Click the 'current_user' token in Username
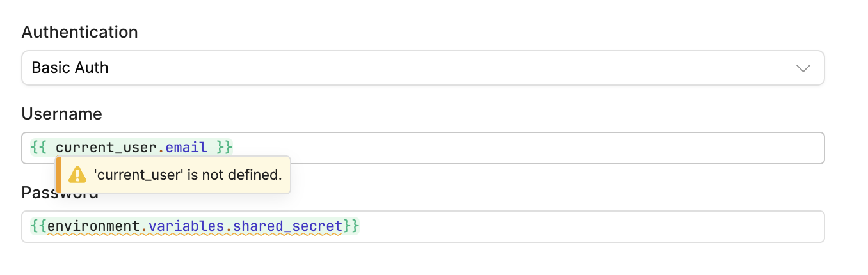 click(106, 148)
